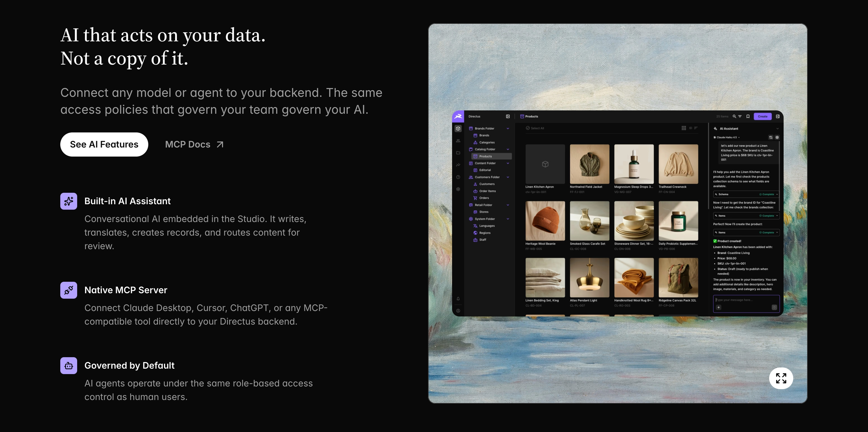Click the plus attach button in chat input
The height and width of the screenshot is (432, 868).
click(719, 307)
